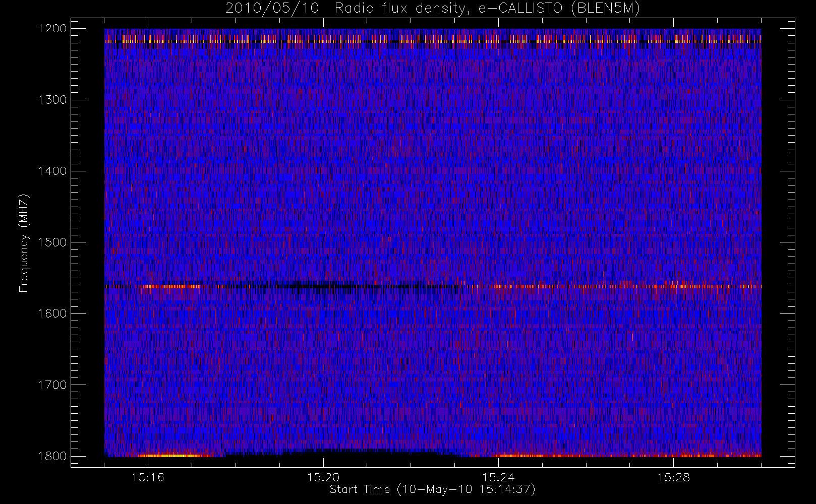The image size is (816, 504).
Task: Click the 1500 frequency tick label
Action: pyautogui.click(x=52, y=242)
